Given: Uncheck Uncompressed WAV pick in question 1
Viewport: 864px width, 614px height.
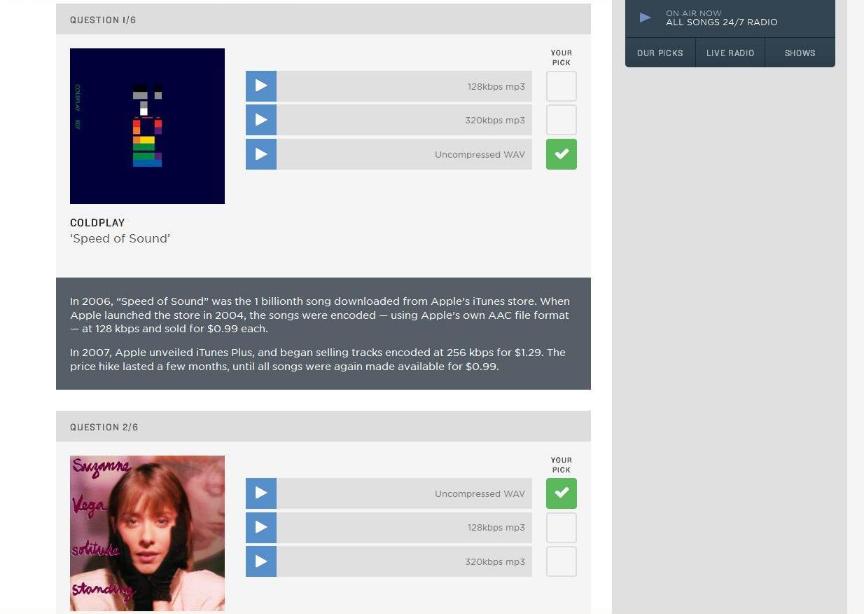Looking at the screenshot, I should tap(561, 154).
